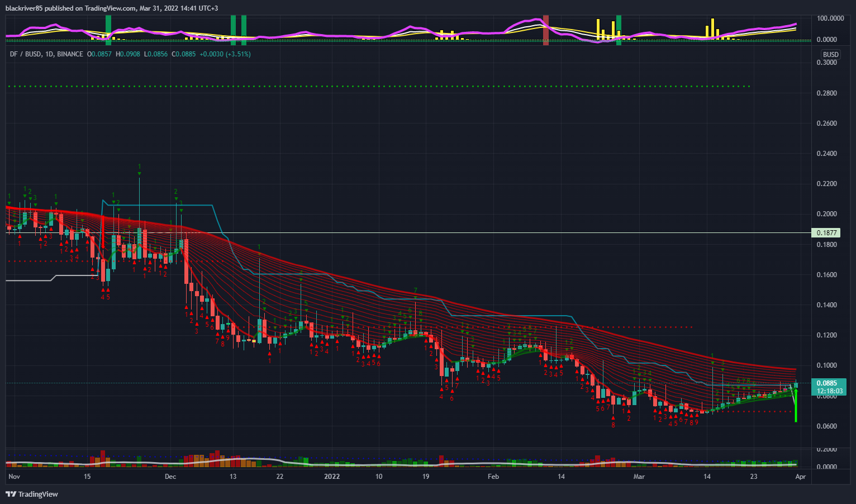Click the published by blackriver85 header text

coord(113,8)
